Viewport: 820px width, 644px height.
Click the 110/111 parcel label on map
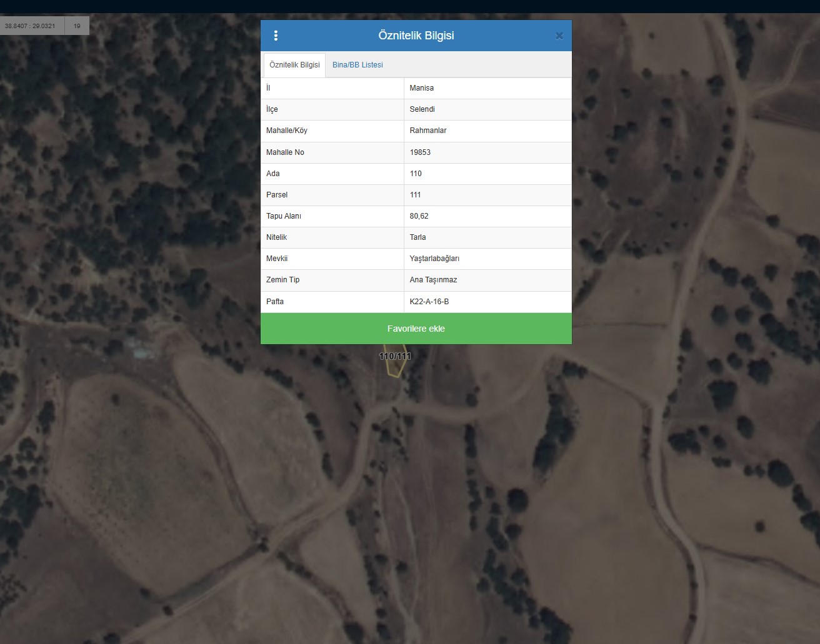pos(395,356)
